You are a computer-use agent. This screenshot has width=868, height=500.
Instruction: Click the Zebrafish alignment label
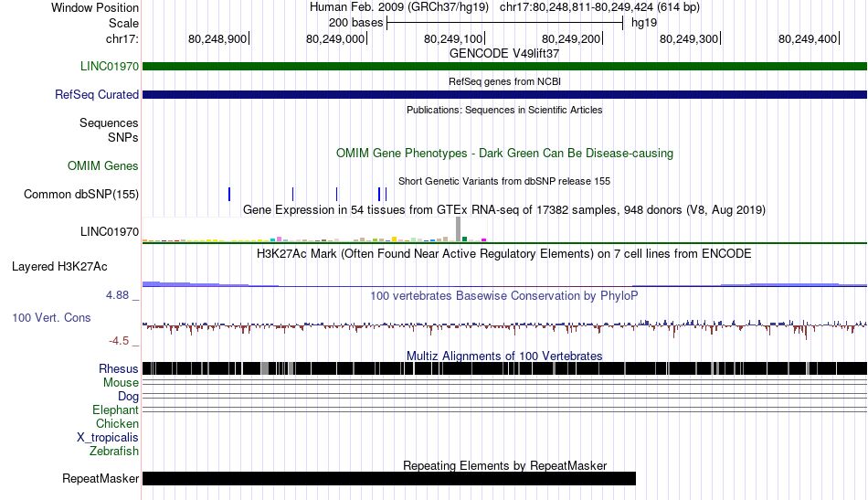tap(113, 452)
